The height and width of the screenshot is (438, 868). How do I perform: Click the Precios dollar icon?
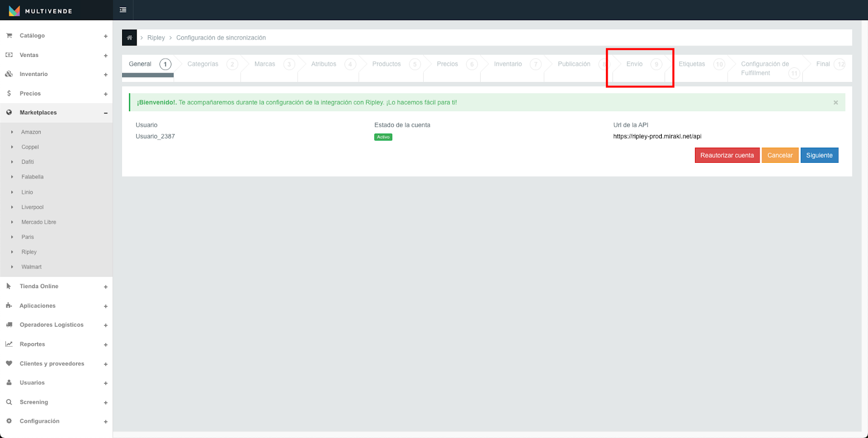coord(9,93)
